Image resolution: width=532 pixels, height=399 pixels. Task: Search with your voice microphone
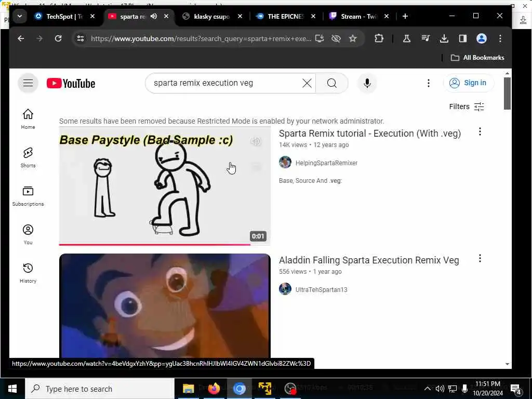[367, 83]
